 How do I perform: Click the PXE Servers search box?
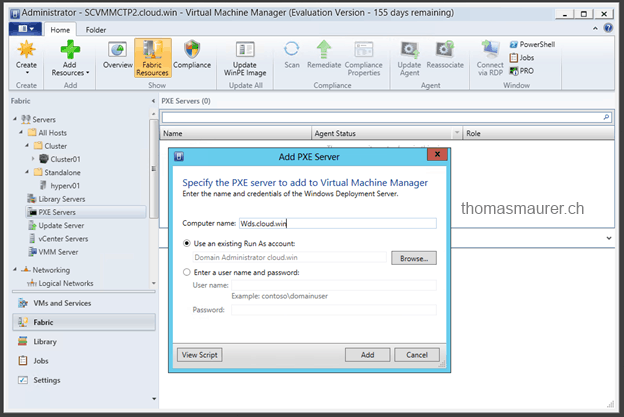point(382,117)
